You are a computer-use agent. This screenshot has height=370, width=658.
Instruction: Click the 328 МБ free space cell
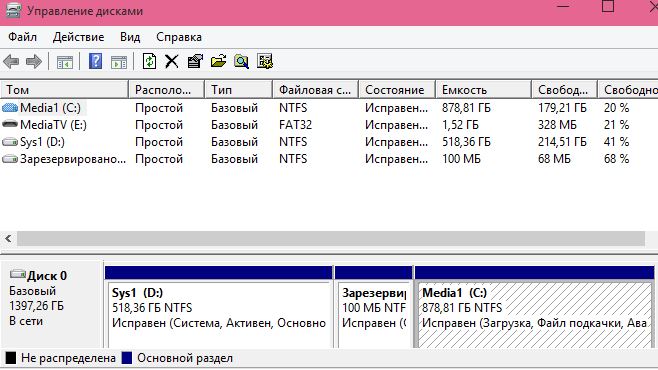557,125
